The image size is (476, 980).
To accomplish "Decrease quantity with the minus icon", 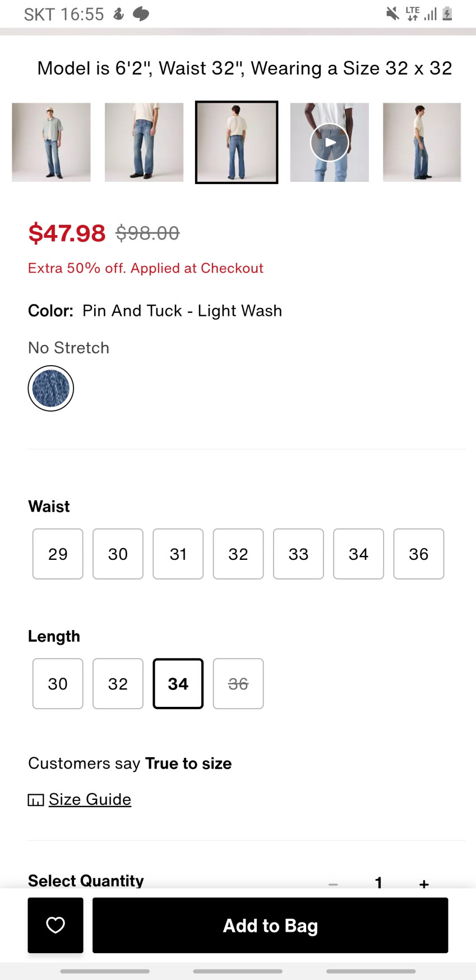I will pyautogui.click(x=333, y=883).
